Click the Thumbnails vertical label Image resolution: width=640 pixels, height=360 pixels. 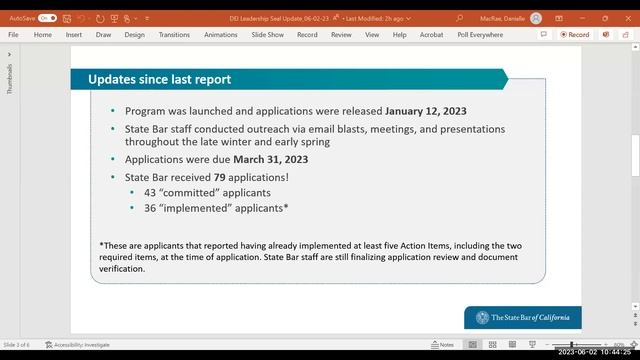[9, 79]
